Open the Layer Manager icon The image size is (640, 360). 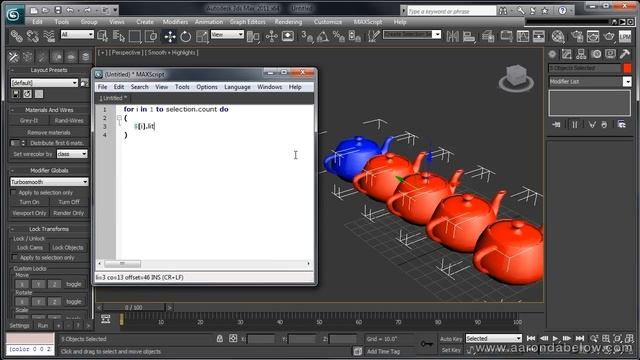[x=488, y=36]
